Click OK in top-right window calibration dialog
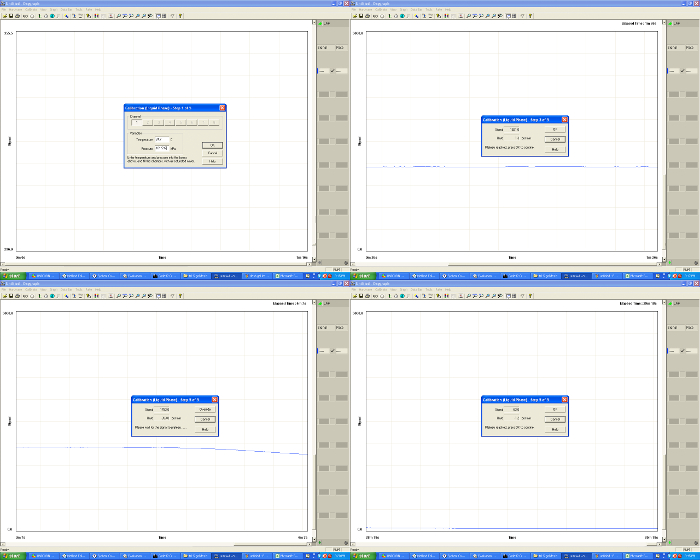Screen dimensions: 700x560 555,130
